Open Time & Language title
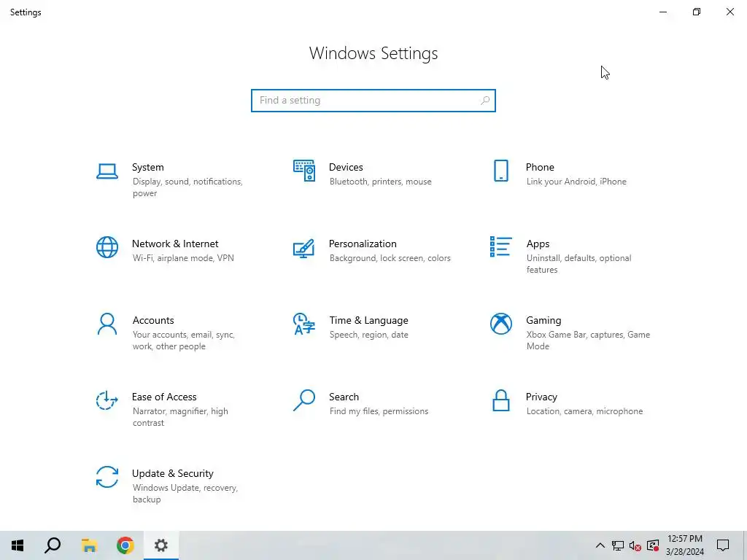The image size is (747, 560). (x=368, y=321)
